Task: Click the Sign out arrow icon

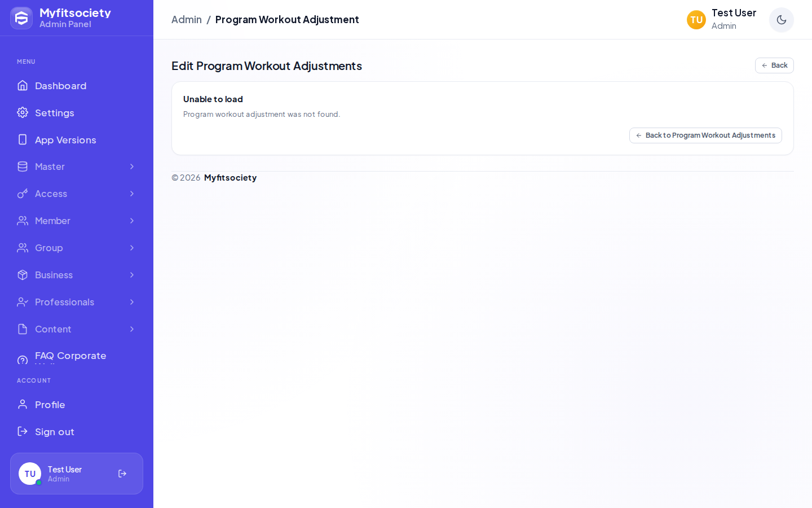Action: [x=23, y=431]
